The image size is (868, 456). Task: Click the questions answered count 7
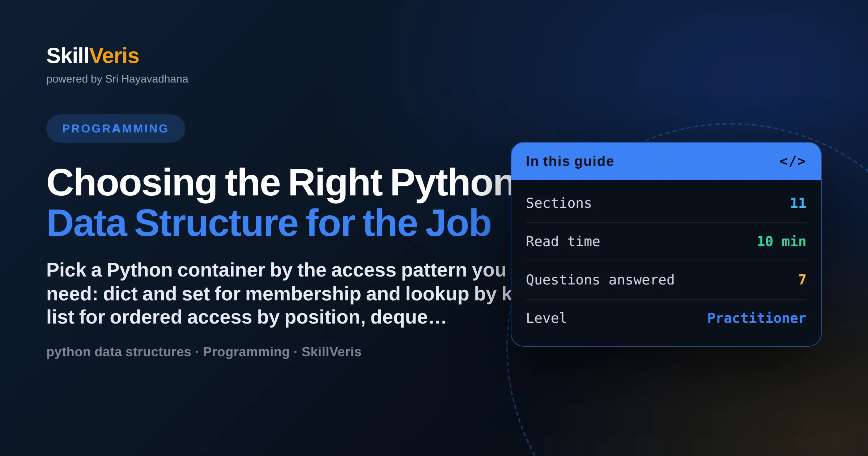tap(802, 280)
